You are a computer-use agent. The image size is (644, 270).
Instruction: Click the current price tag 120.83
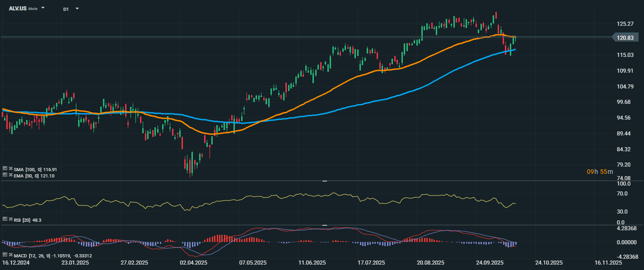click(x=625, y=38)
